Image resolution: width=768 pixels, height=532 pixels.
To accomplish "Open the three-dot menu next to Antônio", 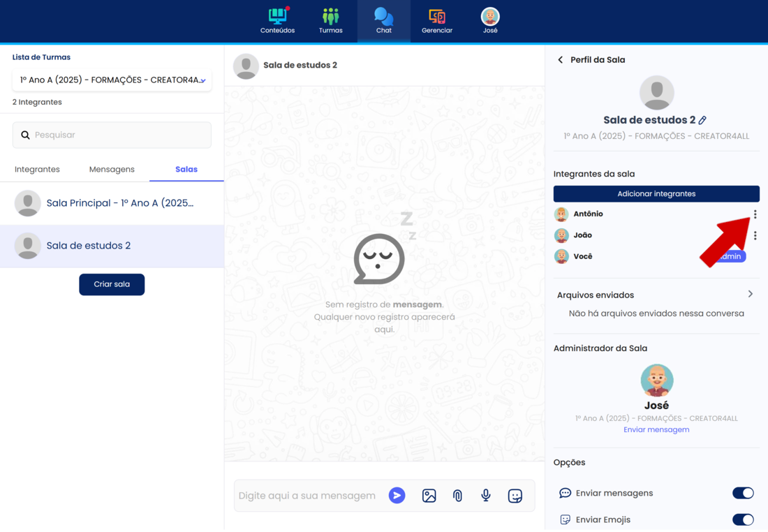I will pyautogui.click(x=755, y=214).
